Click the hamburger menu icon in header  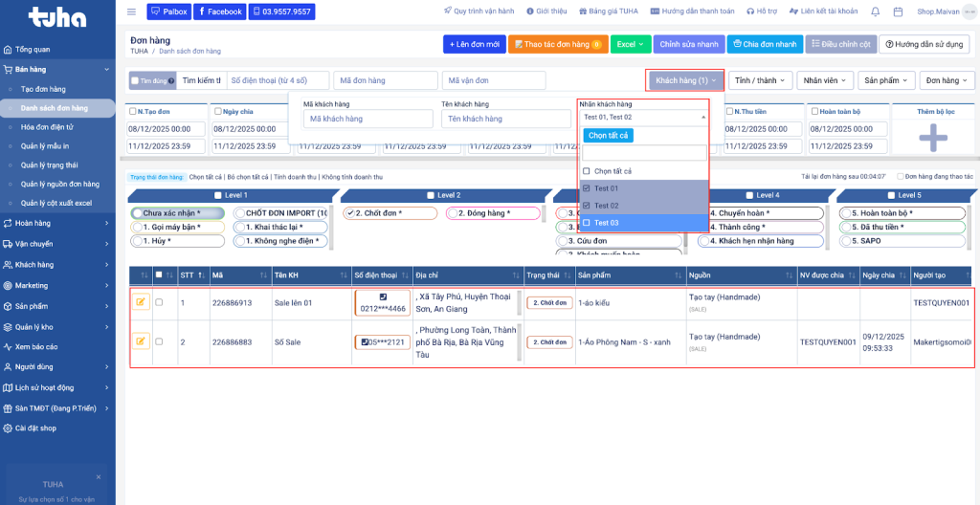click(131, 11)
